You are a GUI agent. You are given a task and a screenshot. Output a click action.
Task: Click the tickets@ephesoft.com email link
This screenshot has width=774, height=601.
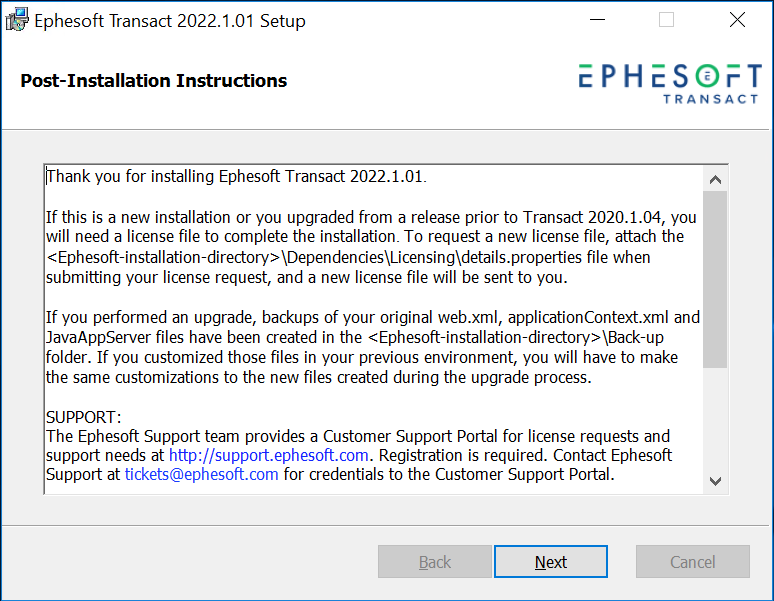pyautogui.click(x=201, y=474)
